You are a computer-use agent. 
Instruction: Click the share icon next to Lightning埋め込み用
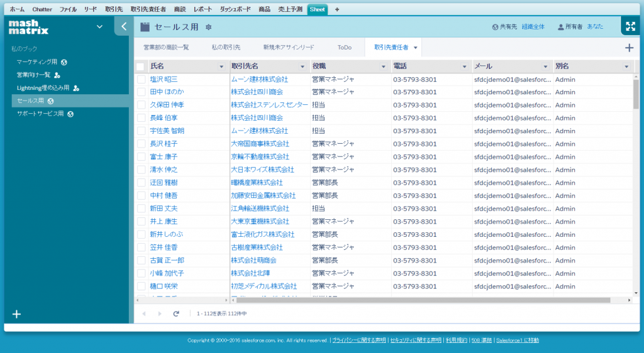76,88
